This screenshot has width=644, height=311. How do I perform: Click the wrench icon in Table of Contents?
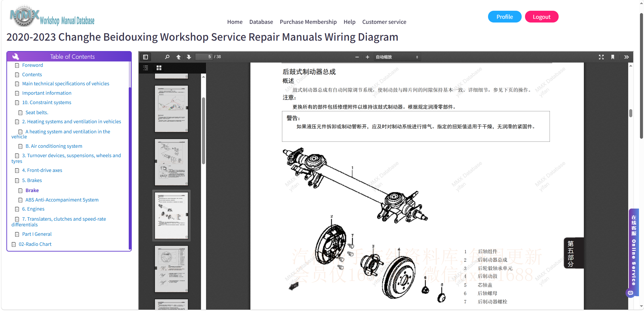click(15, 56)
